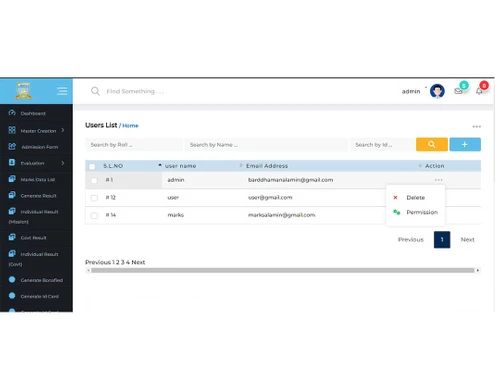The height and width of the screenshot is (375, 500).
Task: Toggle the hamburger menu icon in header
Action: (x=62, y=91)
